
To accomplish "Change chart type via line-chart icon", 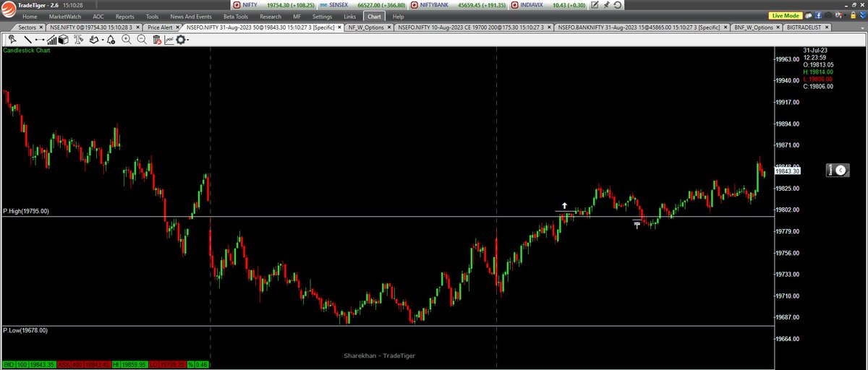I will coord(169,40).
